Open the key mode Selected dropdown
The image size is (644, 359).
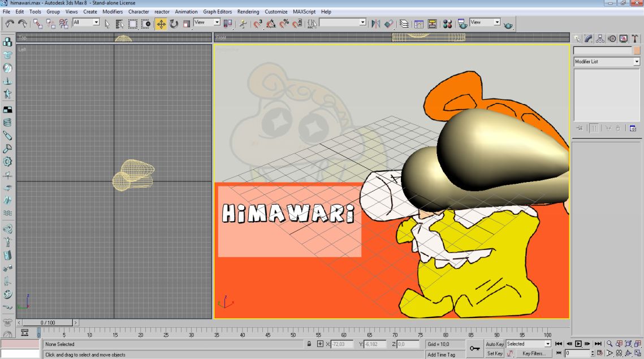[x=528, y=344]
